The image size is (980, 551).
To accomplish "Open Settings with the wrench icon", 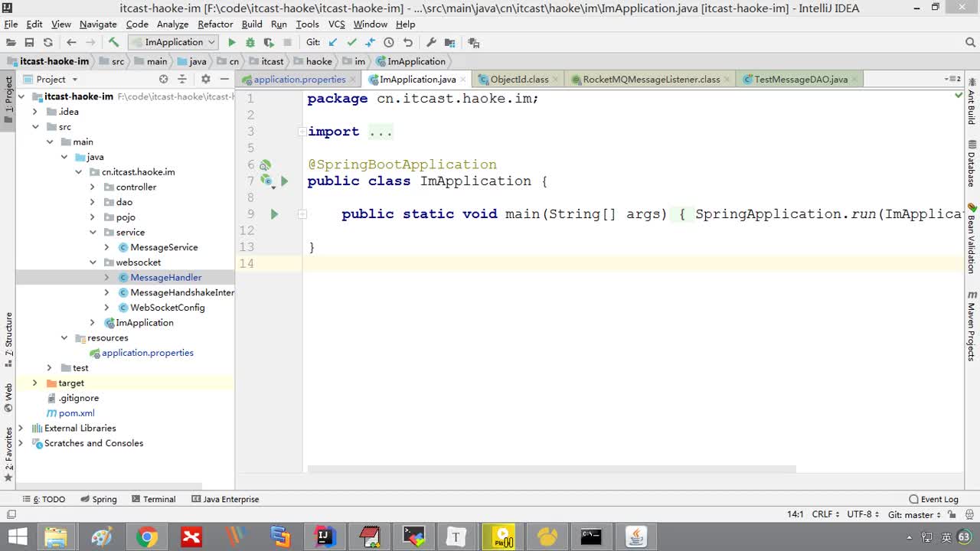I will (x=431, y=43).
